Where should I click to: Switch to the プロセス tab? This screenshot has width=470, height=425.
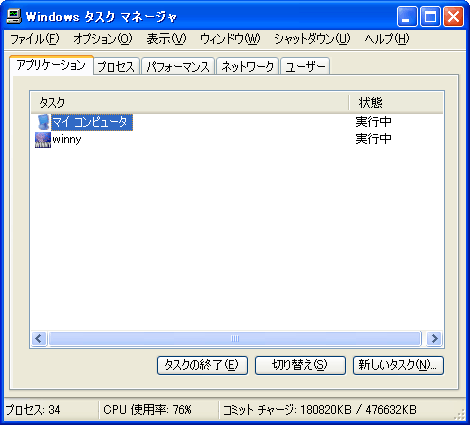tap(116, 66)
